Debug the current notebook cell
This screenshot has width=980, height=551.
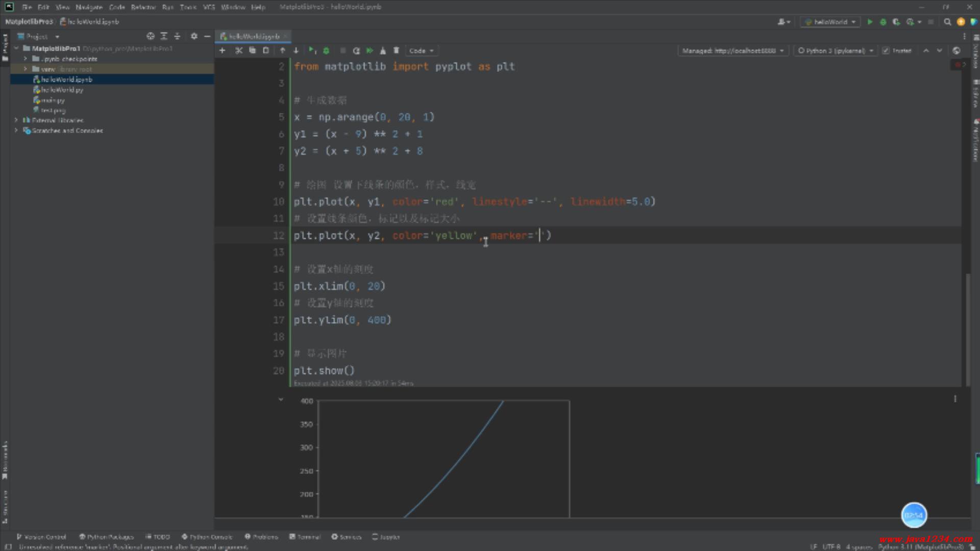(x=327, y=51)
